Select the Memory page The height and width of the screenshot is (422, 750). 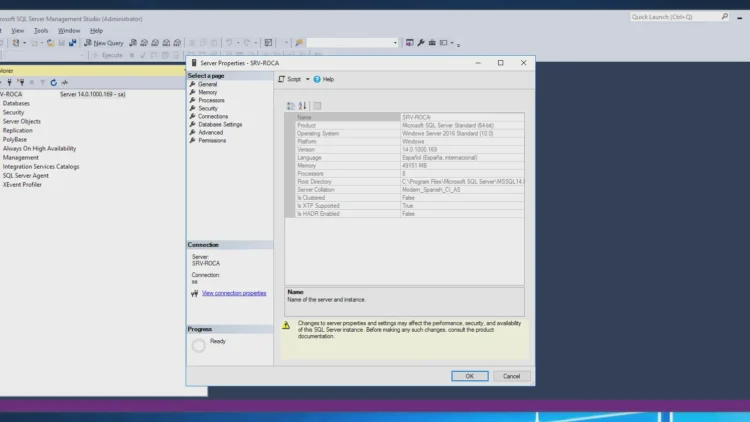(x=207, y=93)
